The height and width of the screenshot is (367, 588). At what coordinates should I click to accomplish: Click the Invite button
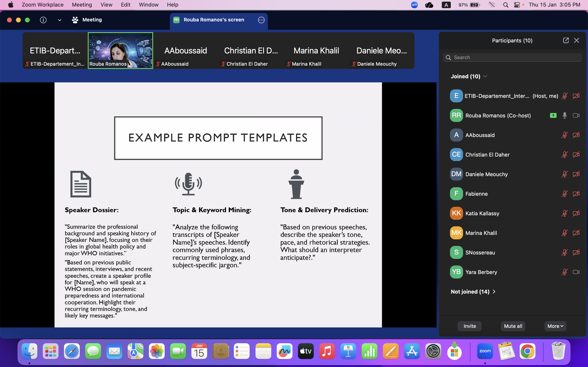click(469, 326)
